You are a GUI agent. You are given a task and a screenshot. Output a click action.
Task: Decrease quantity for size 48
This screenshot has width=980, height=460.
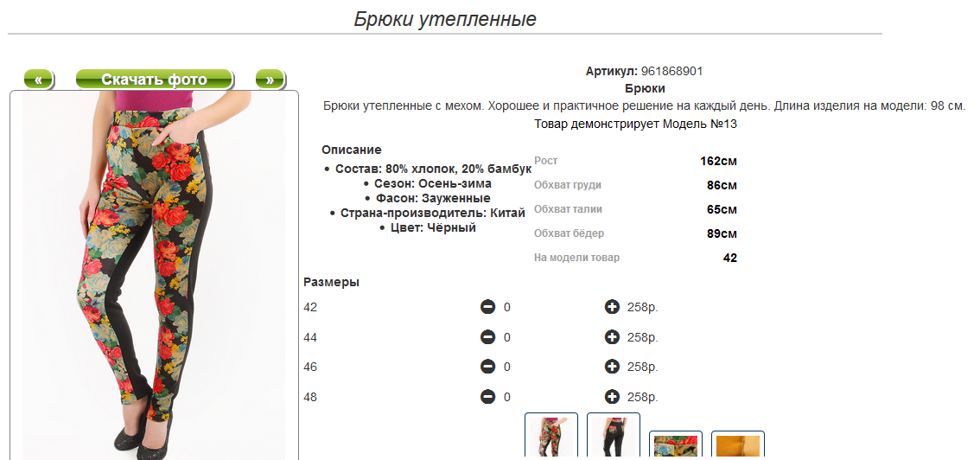click(x=487, y=397)
